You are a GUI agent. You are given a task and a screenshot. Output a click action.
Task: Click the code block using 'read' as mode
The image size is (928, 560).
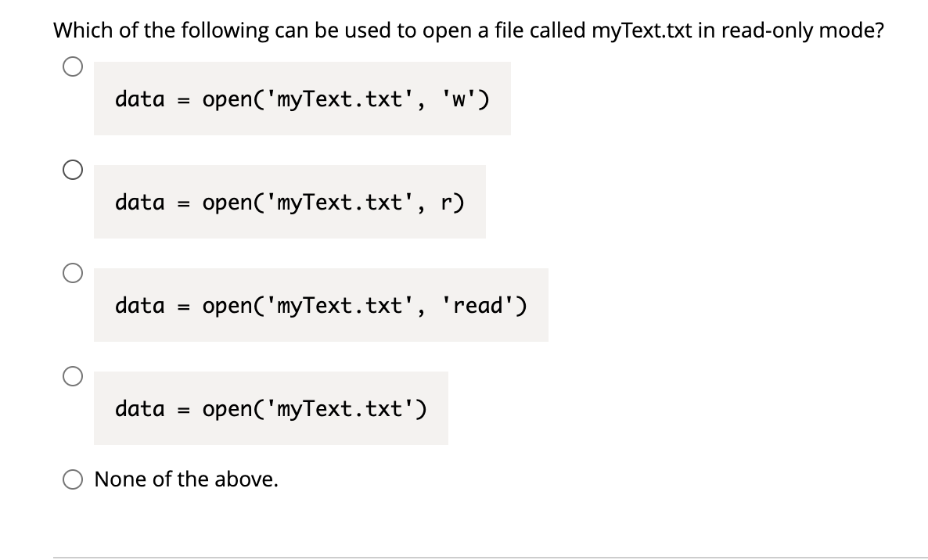click(321, 305)
